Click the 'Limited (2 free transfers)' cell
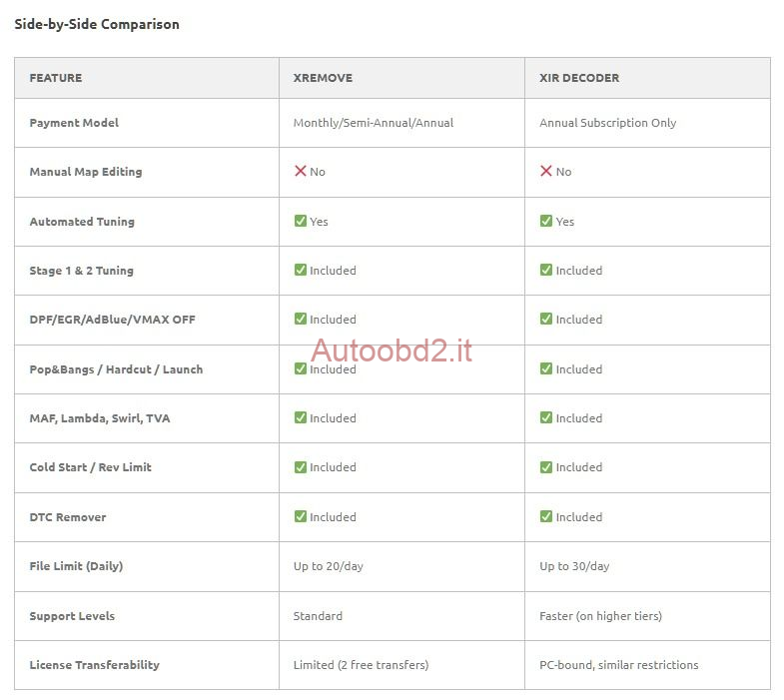Screen dimensions: 784x700 [x=361, y=665]
